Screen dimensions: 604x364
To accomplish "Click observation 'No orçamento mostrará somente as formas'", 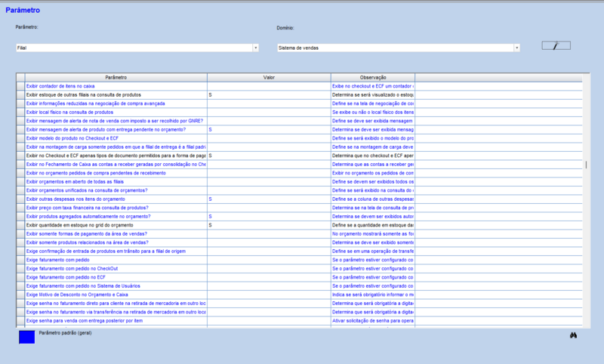I will [373, 234].
